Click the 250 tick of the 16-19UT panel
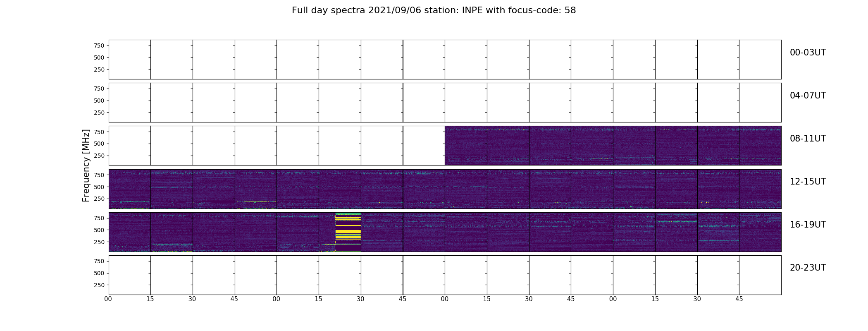Image resolution: width=868 pixels, height=331 pixels. coord(99,242)
